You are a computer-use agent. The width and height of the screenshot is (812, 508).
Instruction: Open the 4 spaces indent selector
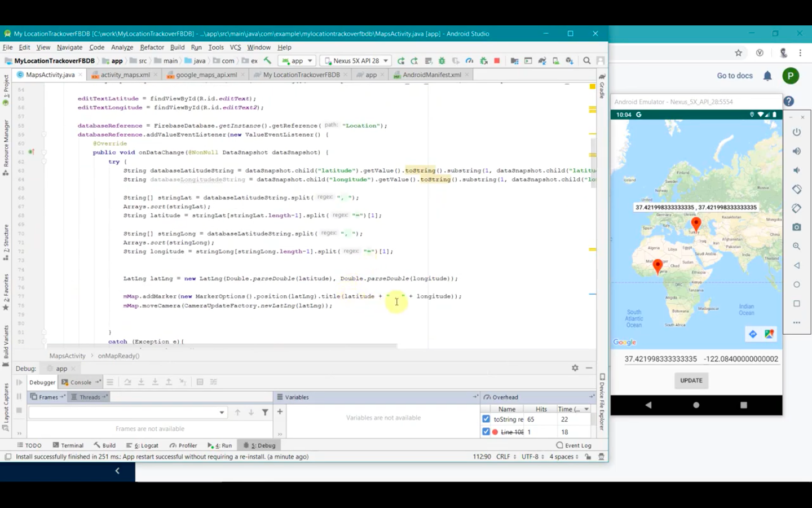564,457
